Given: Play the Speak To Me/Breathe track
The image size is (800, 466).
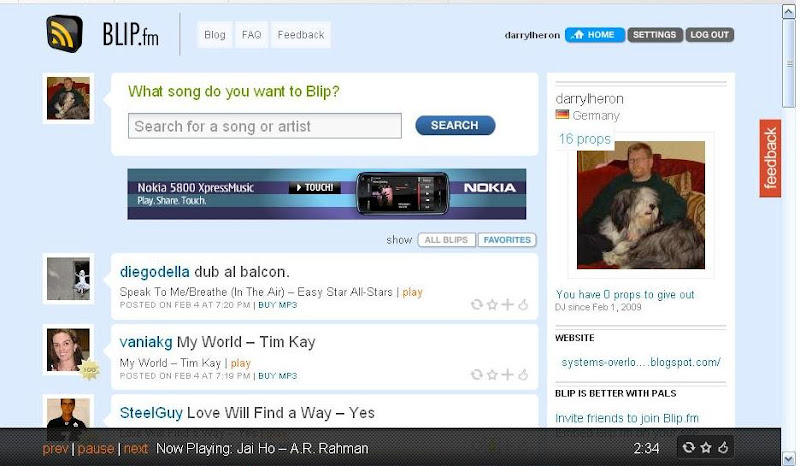Looking at the screenshot, I should click(x=412, y=292).
